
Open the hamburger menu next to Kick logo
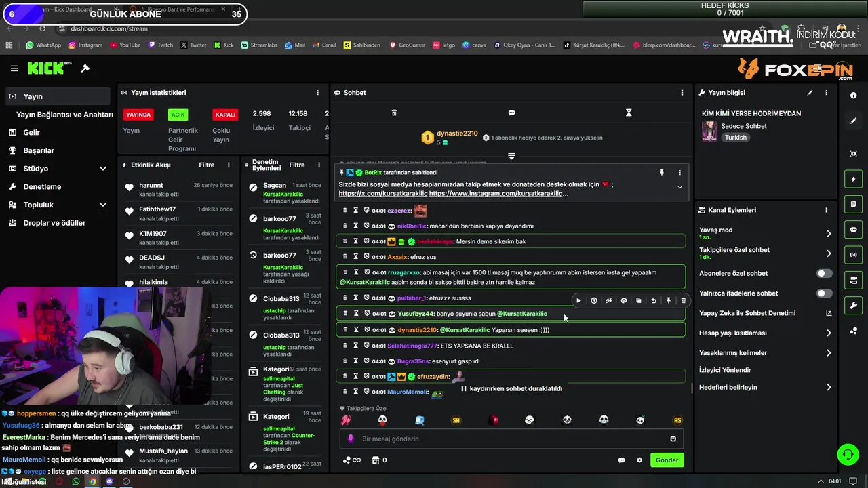(14, 68)
